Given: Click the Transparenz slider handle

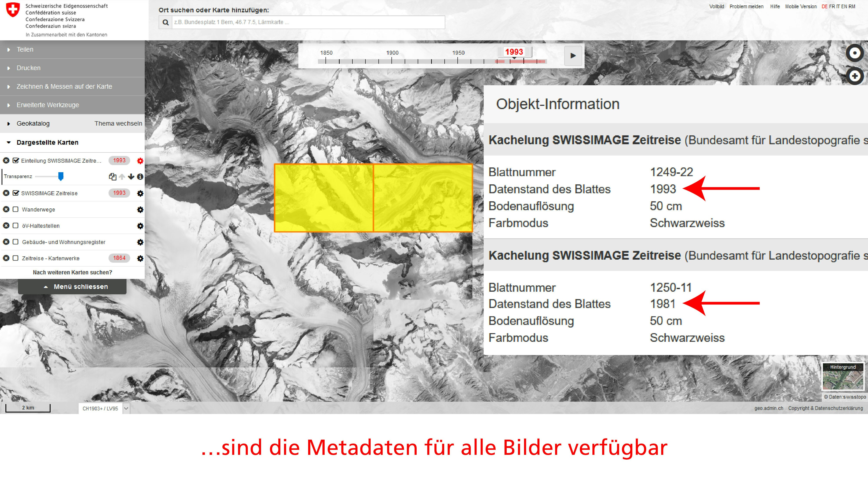Looking at the screenshot, I should 61,176.
